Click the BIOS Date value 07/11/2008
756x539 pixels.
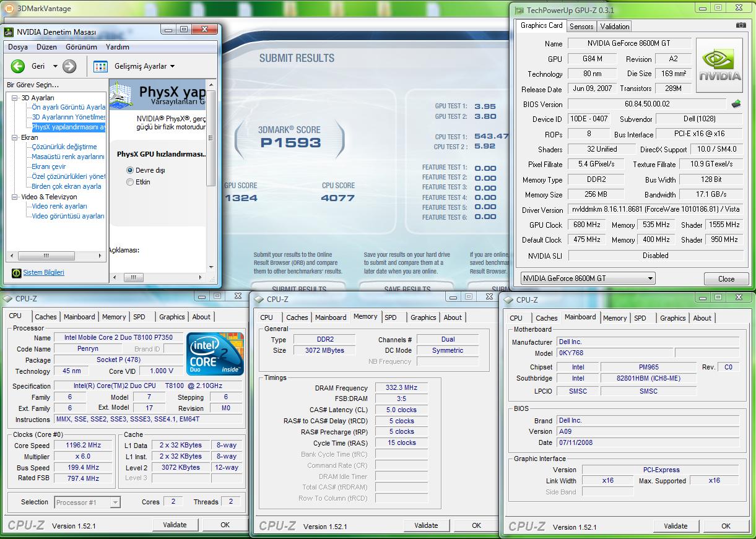pos(648,443)
